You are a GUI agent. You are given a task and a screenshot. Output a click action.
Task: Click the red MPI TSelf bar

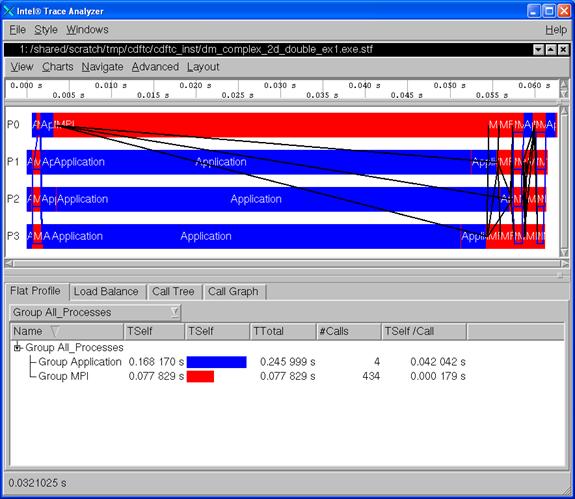pos(200,377)
